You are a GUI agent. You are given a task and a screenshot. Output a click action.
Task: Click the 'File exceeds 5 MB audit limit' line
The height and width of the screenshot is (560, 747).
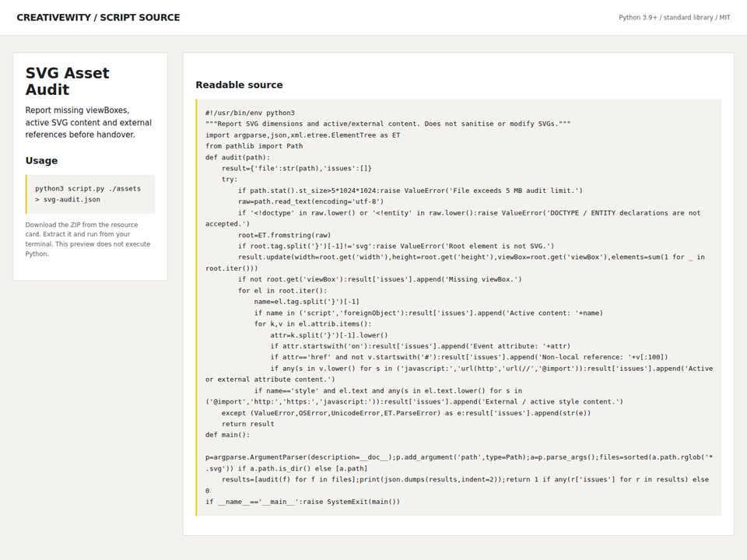[x=410, y=191]
